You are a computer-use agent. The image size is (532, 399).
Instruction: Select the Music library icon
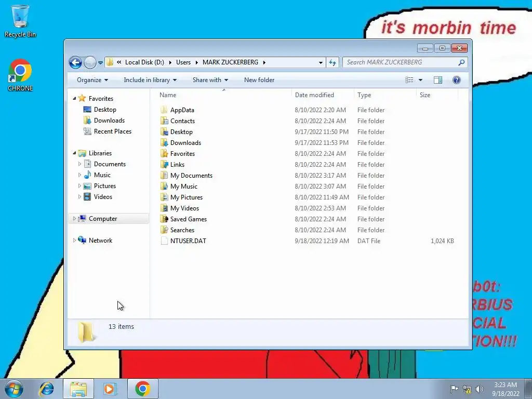[x=87, y=175]
